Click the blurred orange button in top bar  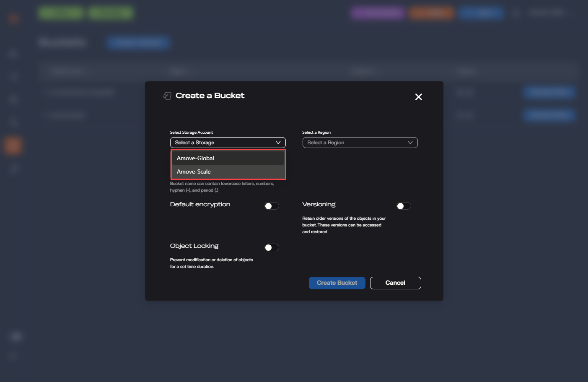pos(431,13)
